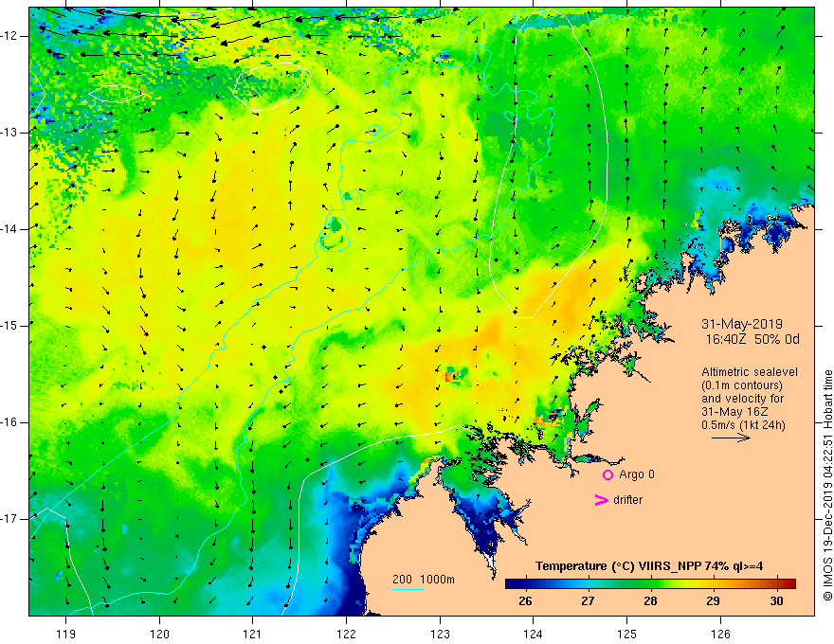This screenshot has height=644, width=834.
Task: Select the 'drifter' legend label
Action: [x=627, y=500]
